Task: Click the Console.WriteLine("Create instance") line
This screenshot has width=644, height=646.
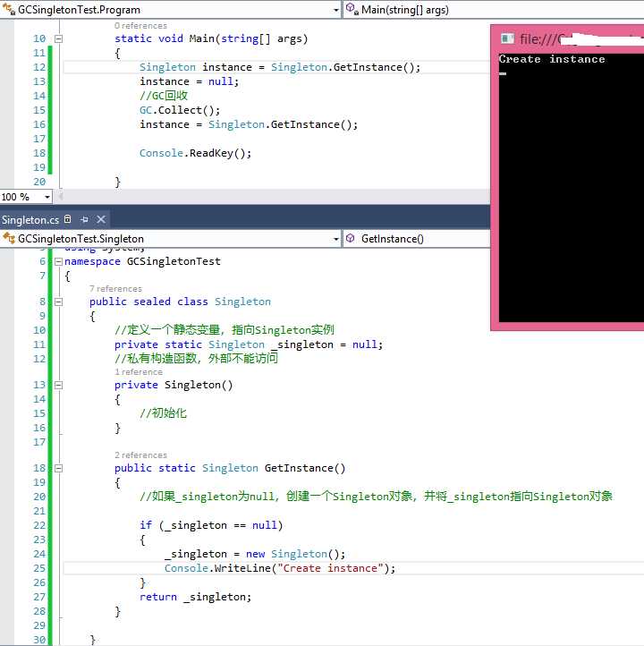Action: [x=280, y=568]
